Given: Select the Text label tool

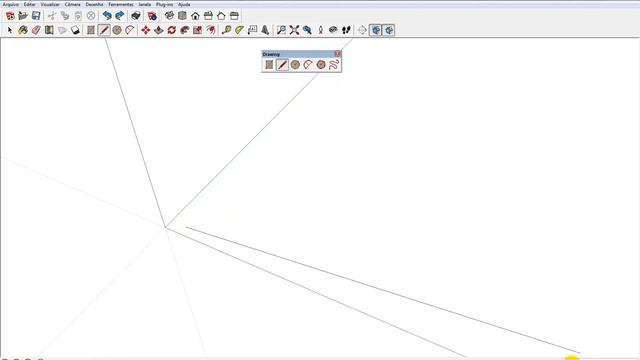Looking at the screenshot, I should tap(253, 30).
